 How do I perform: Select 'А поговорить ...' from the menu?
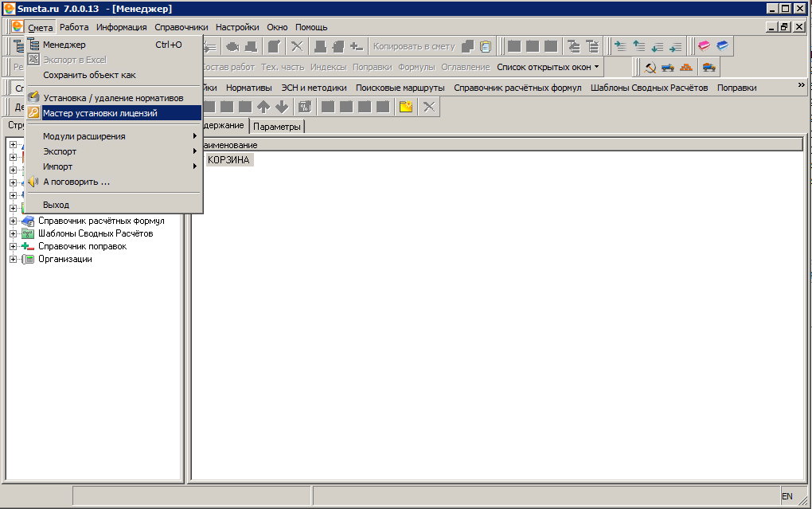tap(113, 182)
